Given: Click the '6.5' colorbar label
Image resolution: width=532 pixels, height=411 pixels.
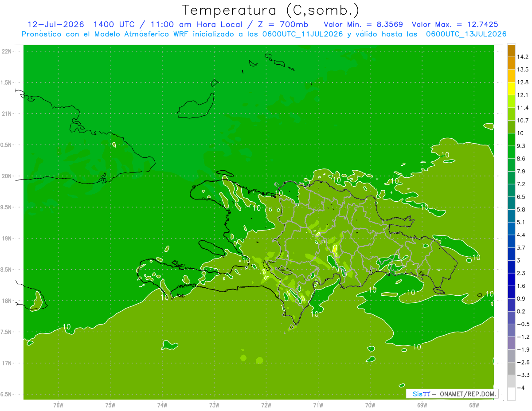Looking at the screenshot, I should click(x=522, y=197).
